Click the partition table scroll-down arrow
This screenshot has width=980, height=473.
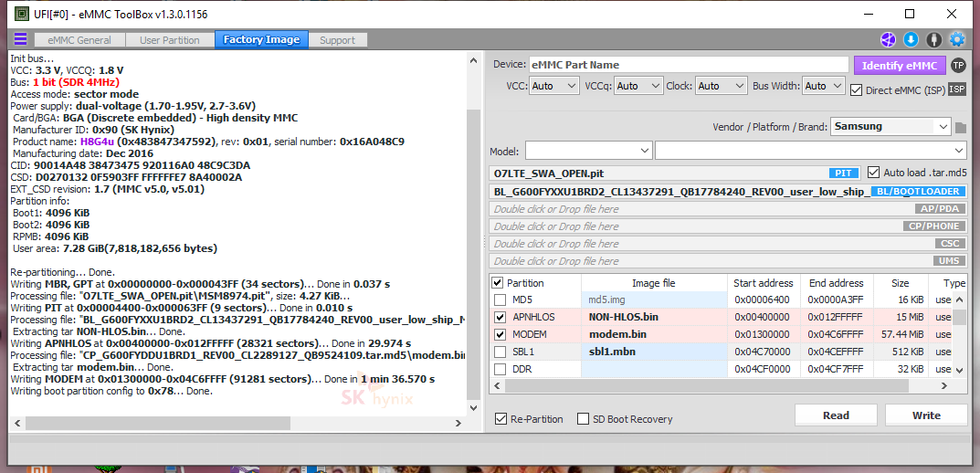point(958,370)
